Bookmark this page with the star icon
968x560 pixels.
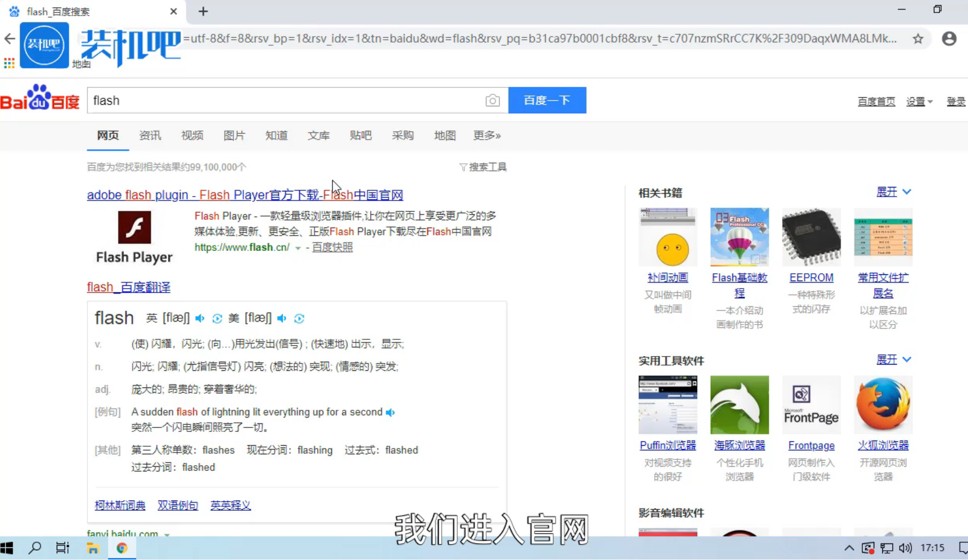click(918, 39)
